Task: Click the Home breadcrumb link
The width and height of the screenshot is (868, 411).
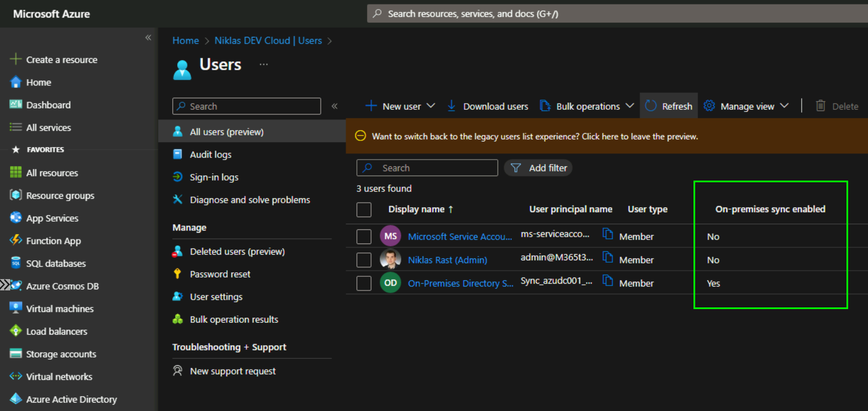Action: point(185,41)
